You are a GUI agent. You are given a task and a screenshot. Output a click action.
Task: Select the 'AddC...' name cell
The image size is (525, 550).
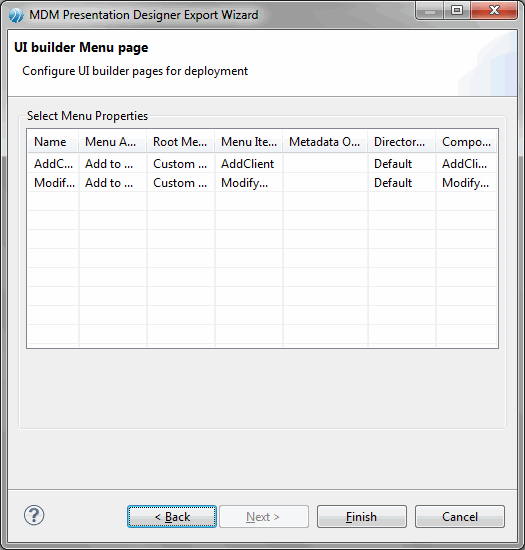click(53, 163)
